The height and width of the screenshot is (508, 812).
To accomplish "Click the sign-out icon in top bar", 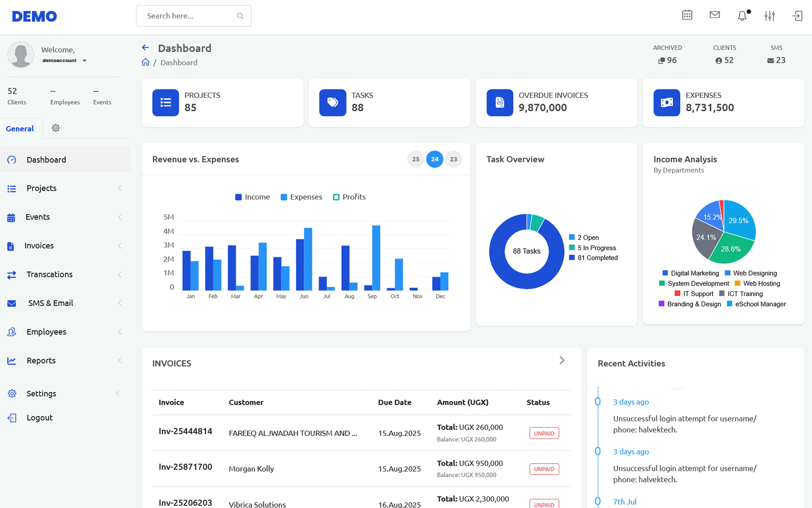I will click(797, 16).
